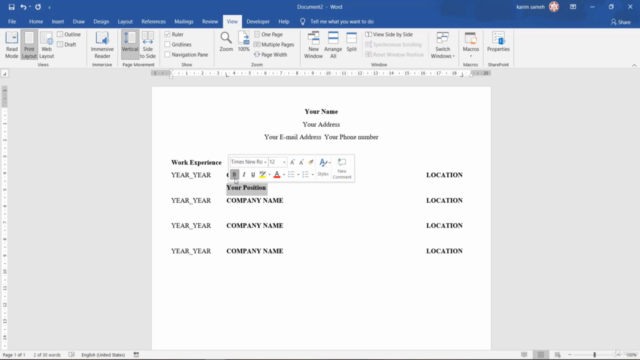This screenshot has height=360, width=640.
Task: Click Arrange All windows
Action: point(333,44)
